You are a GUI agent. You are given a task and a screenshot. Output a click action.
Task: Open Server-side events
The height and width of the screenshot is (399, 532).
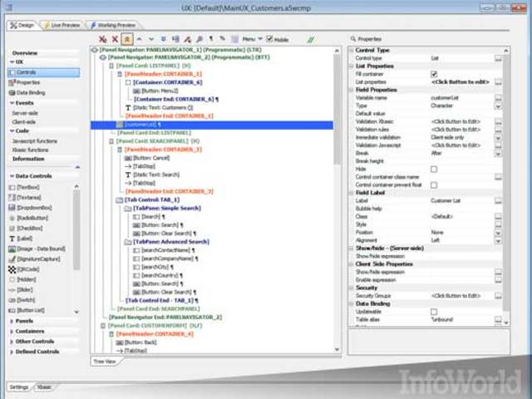click(x=25, y=113)
